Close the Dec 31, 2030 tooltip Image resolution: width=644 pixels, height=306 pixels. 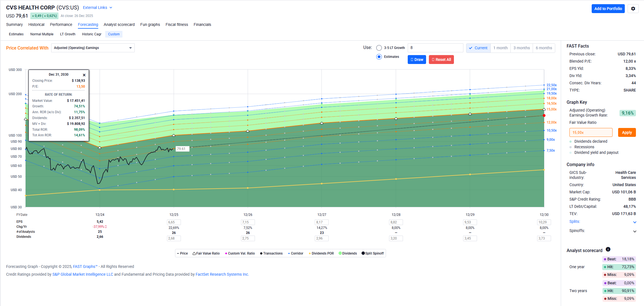(x=84, y=75)
